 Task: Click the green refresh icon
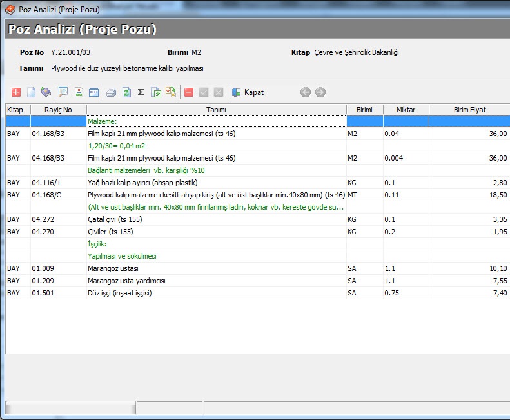coord(126,92)
